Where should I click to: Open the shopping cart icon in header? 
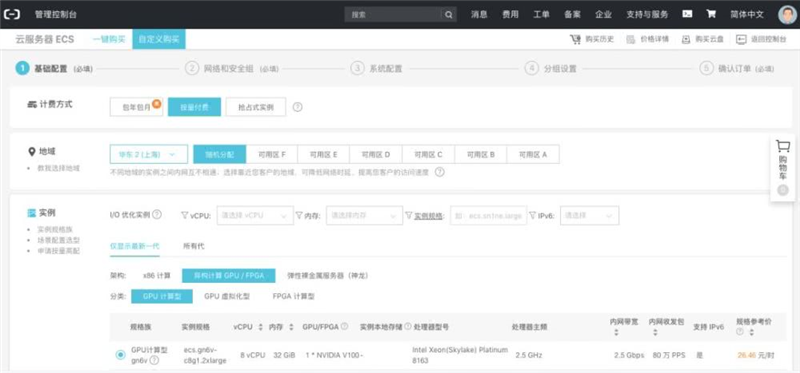(x=711, y=14)
